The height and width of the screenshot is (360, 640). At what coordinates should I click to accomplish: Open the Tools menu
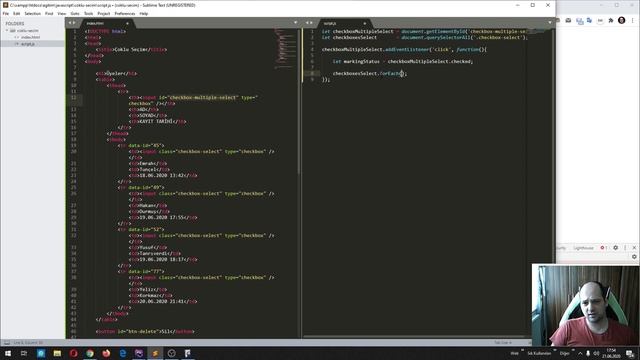(x=88, y=13)
